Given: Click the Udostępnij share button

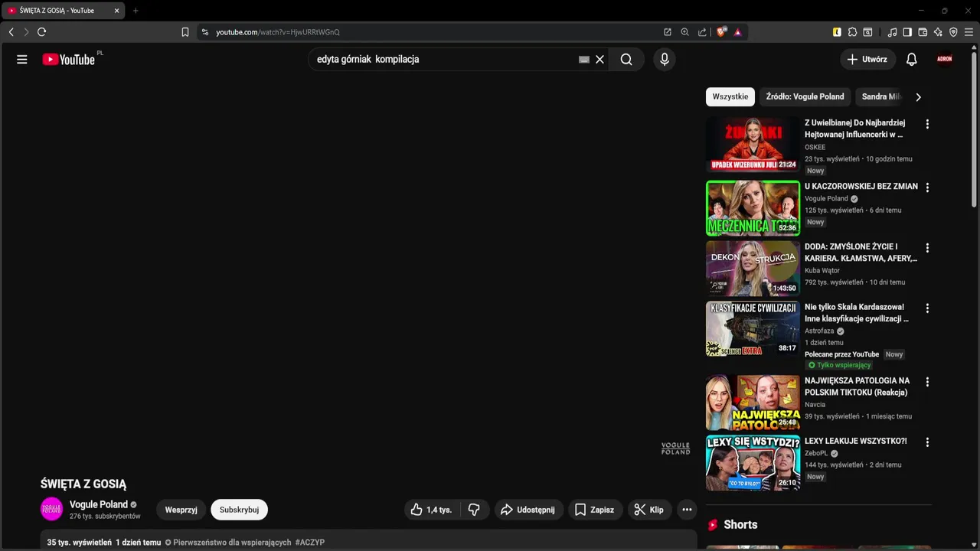Looking at the screenshot, I should point(528,510).
